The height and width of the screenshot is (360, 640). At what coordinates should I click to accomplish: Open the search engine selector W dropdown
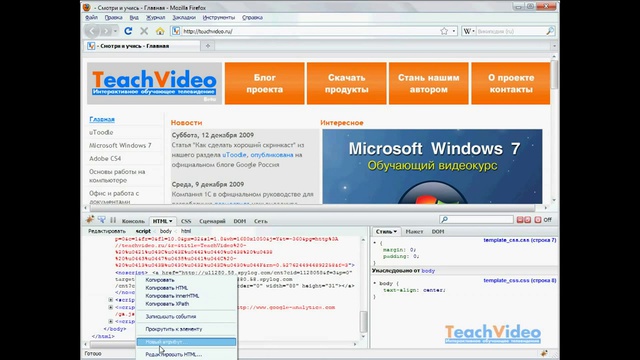click(x=469, y=31)
